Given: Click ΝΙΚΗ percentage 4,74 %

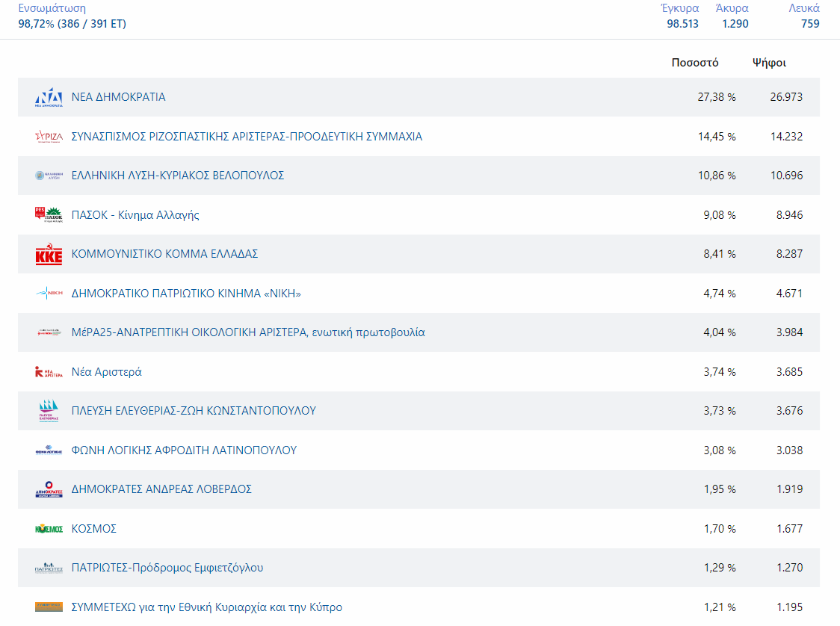Looking at the screenshot, I should [720, 294].
